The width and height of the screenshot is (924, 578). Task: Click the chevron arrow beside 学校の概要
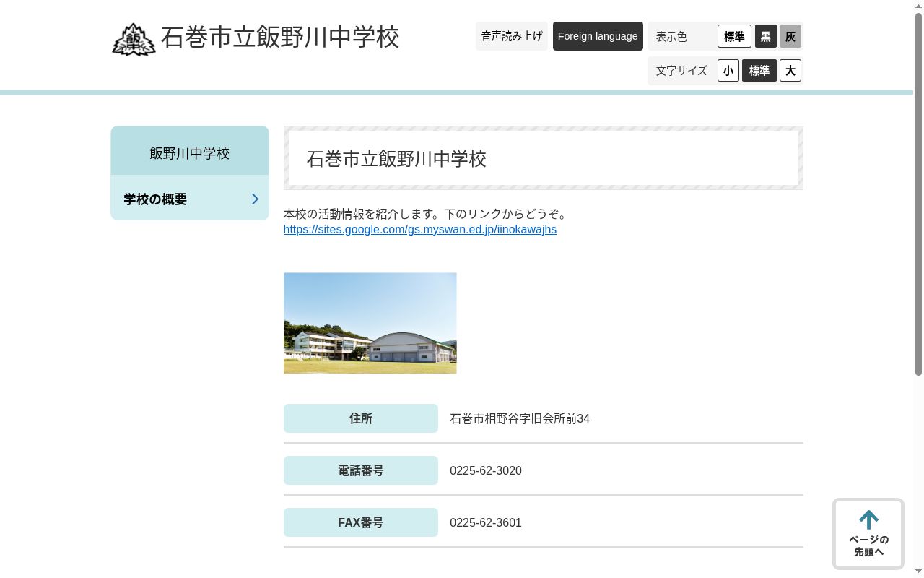coord(255,199)
